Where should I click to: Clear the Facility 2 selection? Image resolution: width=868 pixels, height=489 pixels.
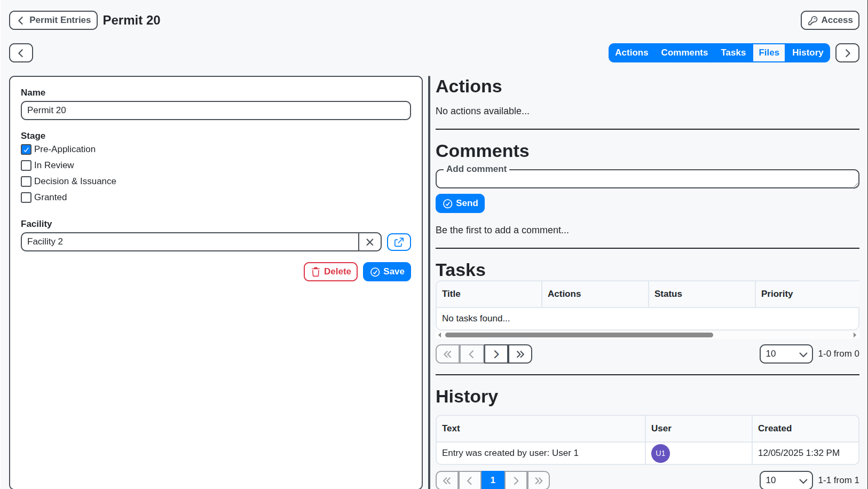tap(369, 242)
